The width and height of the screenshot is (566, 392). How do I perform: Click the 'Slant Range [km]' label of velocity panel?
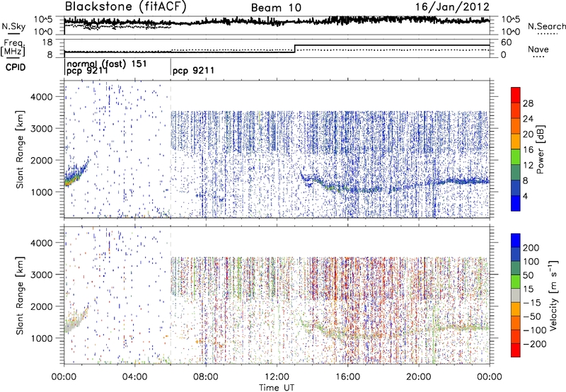[x=20, y=296]
